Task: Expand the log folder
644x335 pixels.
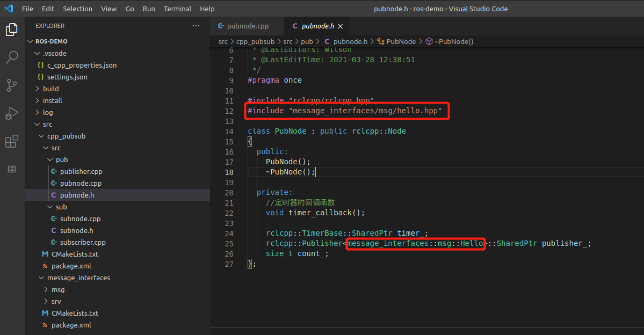Action: point(118,113)
